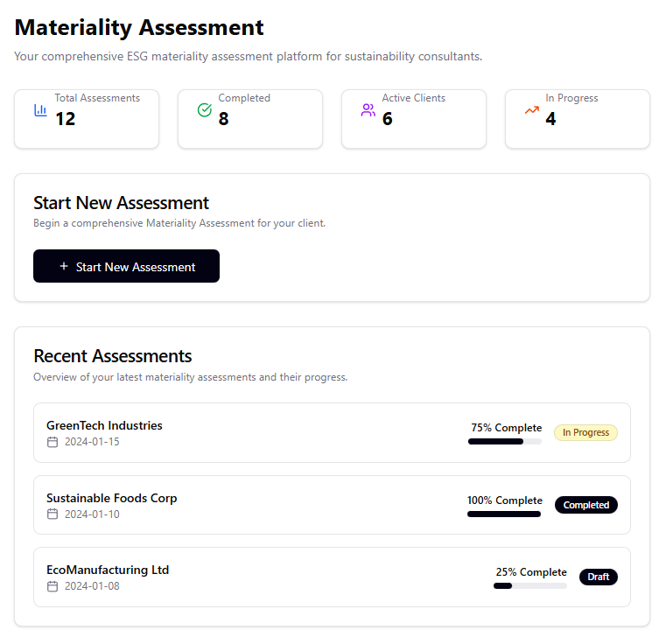Select the Active Clients stat card
This screenshot has height=644, width=666.
[x=414, y=119]
